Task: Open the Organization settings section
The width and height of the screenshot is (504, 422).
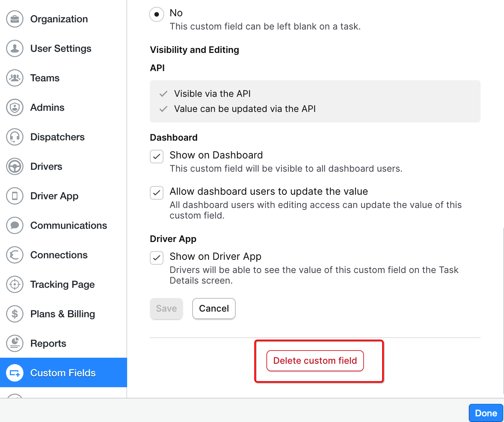Action: tap(63, 19)
